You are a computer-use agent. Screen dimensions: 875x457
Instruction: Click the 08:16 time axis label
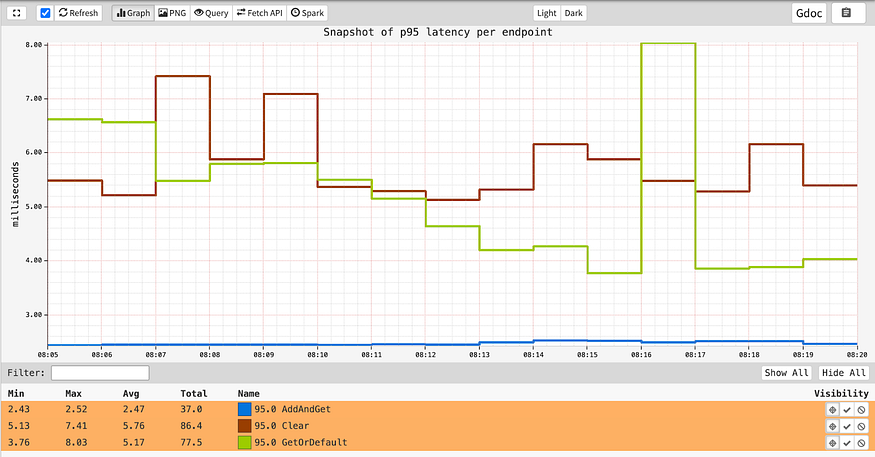click(641, 354)
